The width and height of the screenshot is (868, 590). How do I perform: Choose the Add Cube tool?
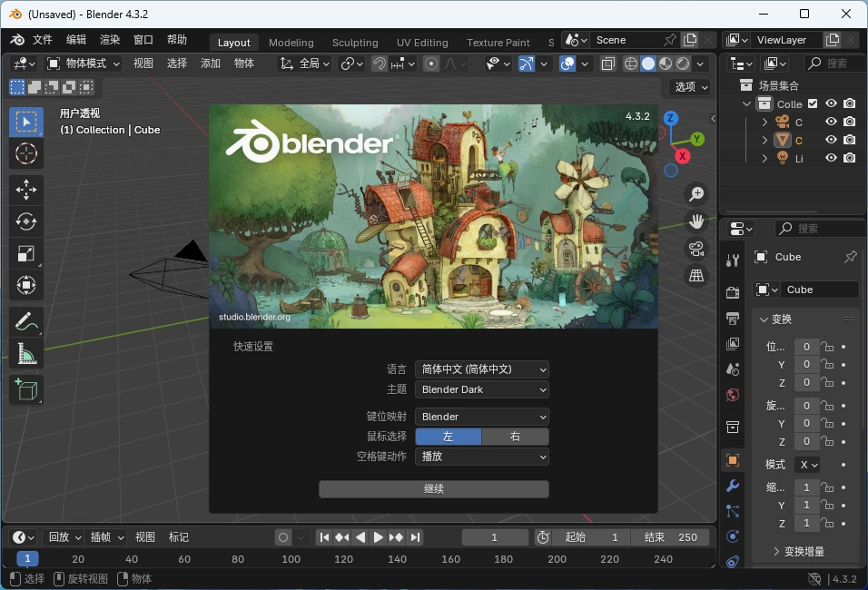[x=26, y=389]
